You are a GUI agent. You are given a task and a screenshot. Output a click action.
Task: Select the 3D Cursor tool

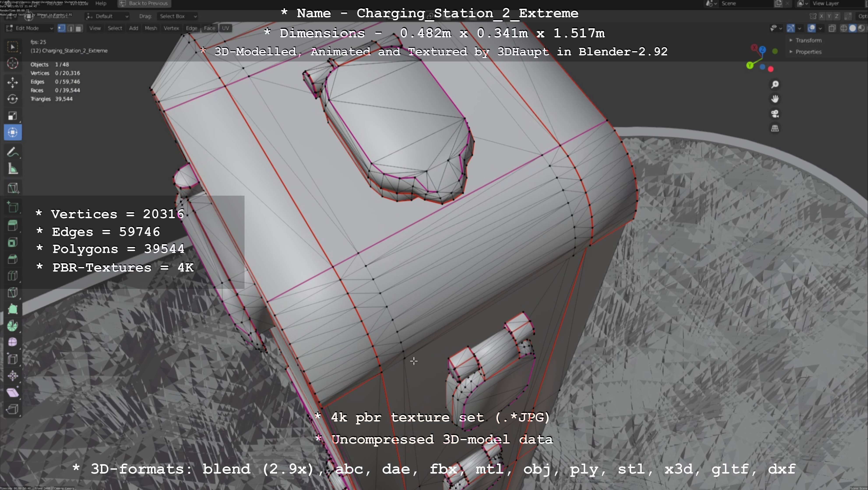pyautogui.click(x=13, y=63)
